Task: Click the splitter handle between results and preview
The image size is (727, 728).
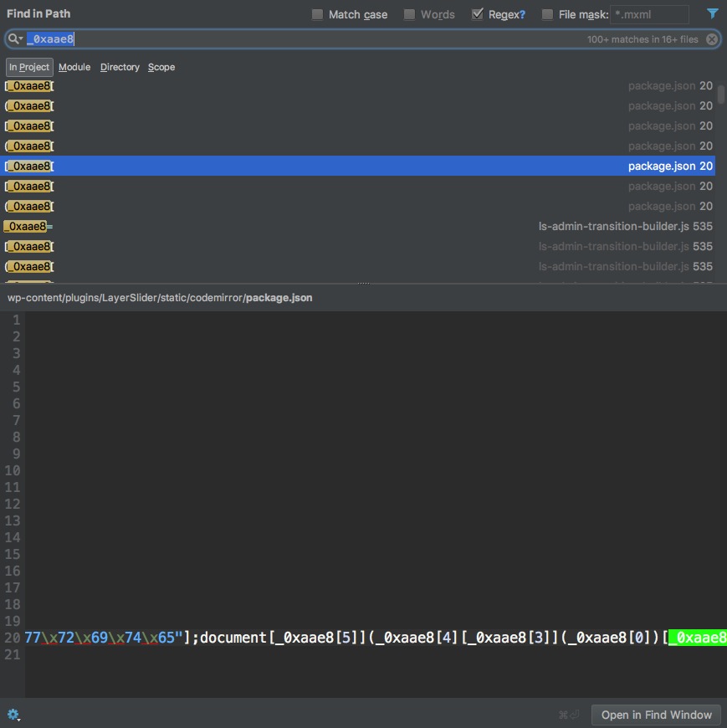Action: pos(363,283)
